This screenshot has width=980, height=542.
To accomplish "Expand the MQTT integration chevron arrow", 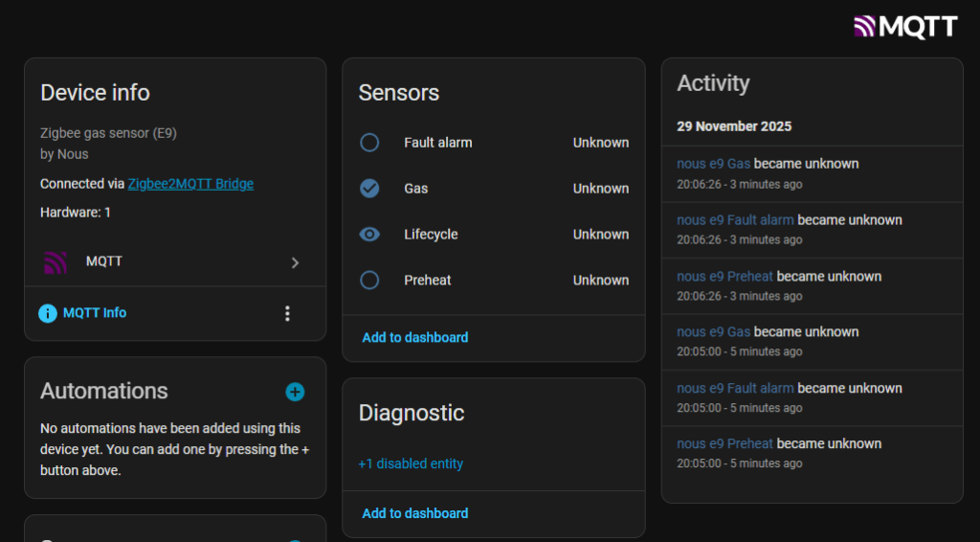I will [295, 262].
